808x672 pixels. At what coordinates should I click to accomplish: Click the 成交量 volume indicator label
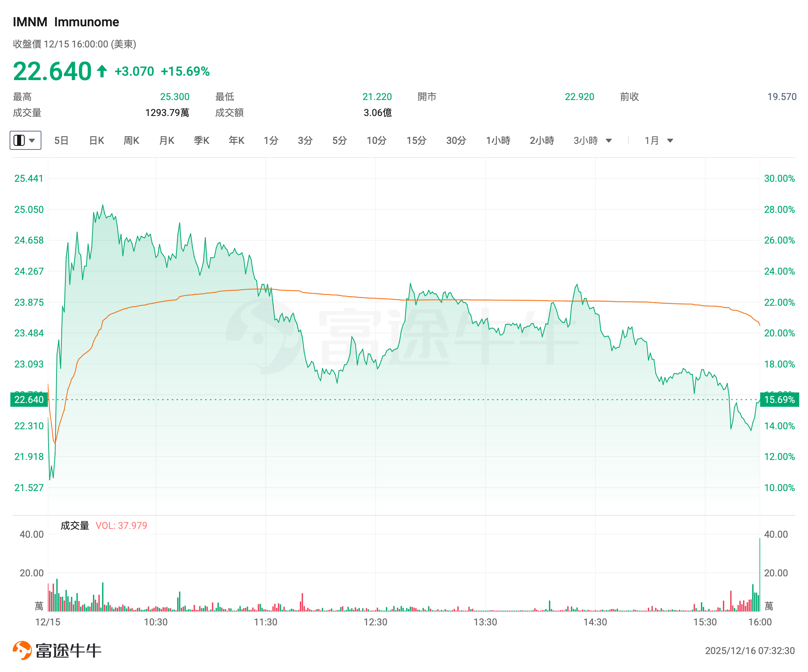point(75,526)
